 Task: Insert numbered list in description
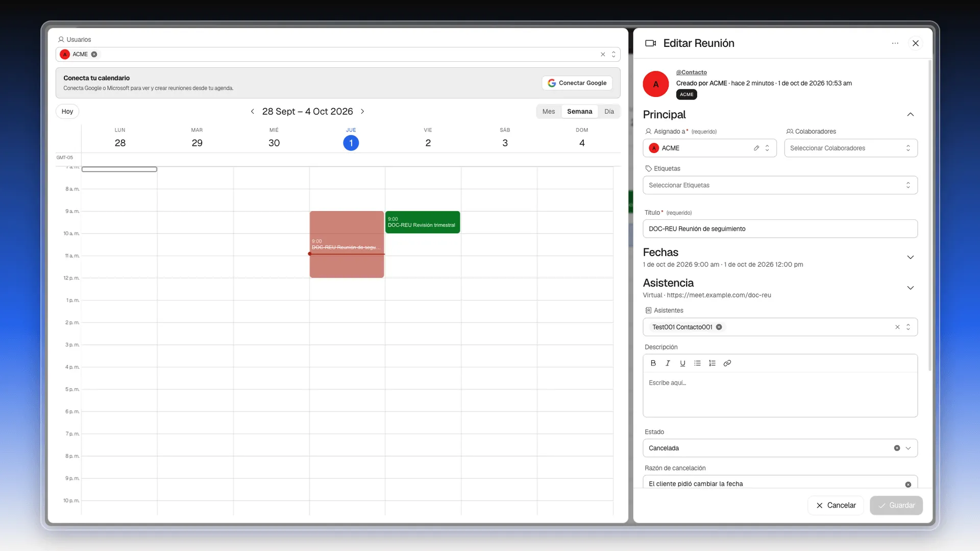click(712, 363)
